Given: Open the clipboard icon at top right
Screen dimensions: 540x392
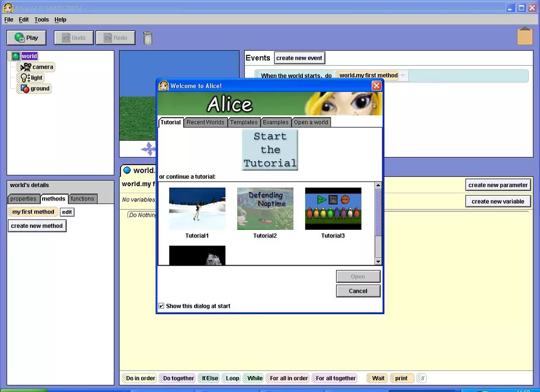Looking at the screenshot, I should (525, 36).
